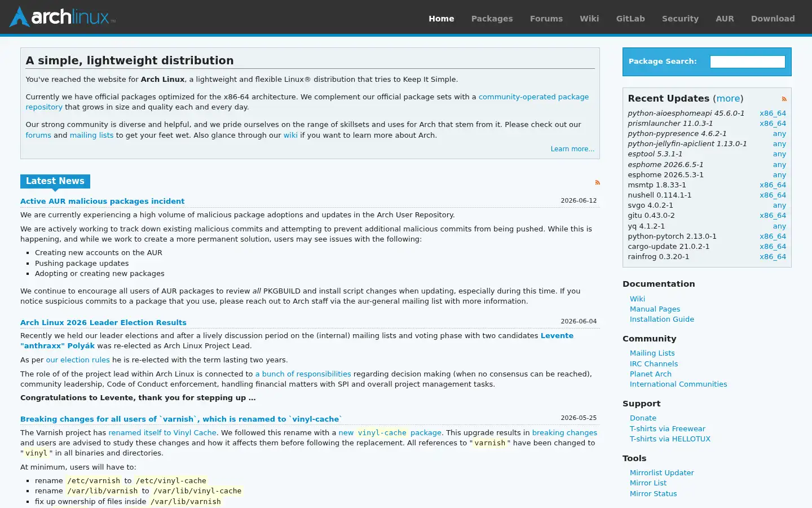
Task: Open python-pytorch 2.13.0-1 package
Action: pyautogui.click(x=672, y=237)
